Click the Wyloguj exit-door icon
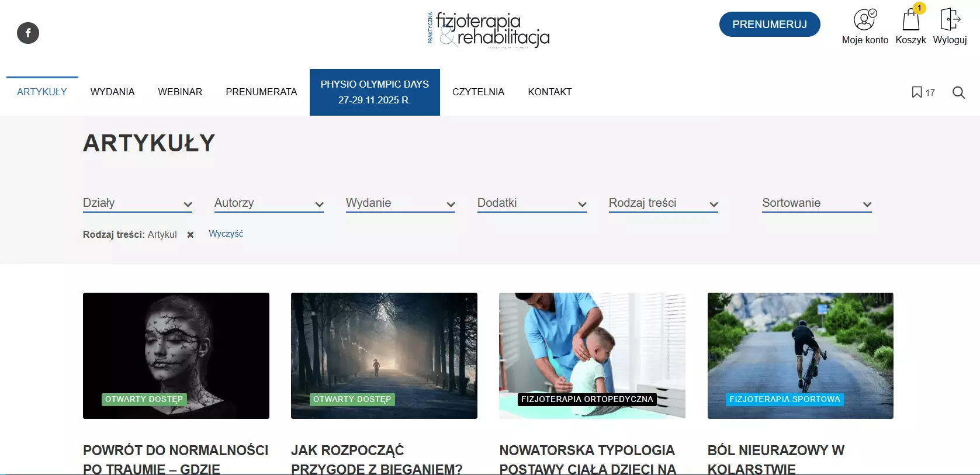 (950, 19)
